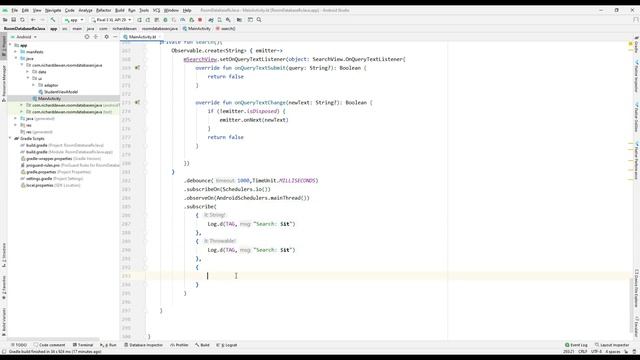
Task: Open the Code comment tool window
Action: tap(49, 345)
